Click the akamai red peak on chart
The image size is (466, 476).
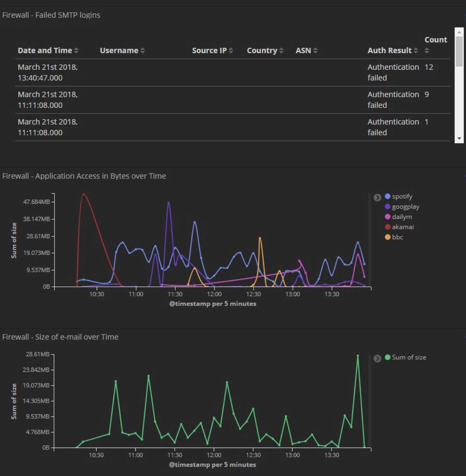pos(83,194)
